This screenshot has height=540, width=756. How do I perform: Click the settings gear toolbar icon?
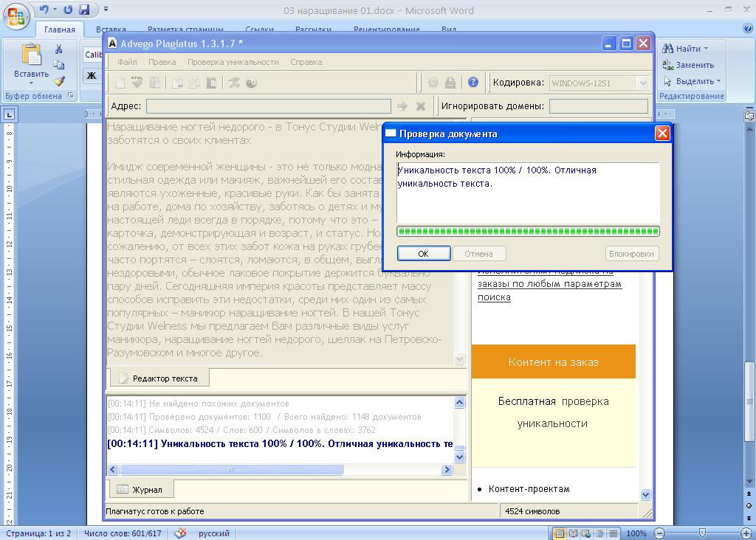point(433,83)
